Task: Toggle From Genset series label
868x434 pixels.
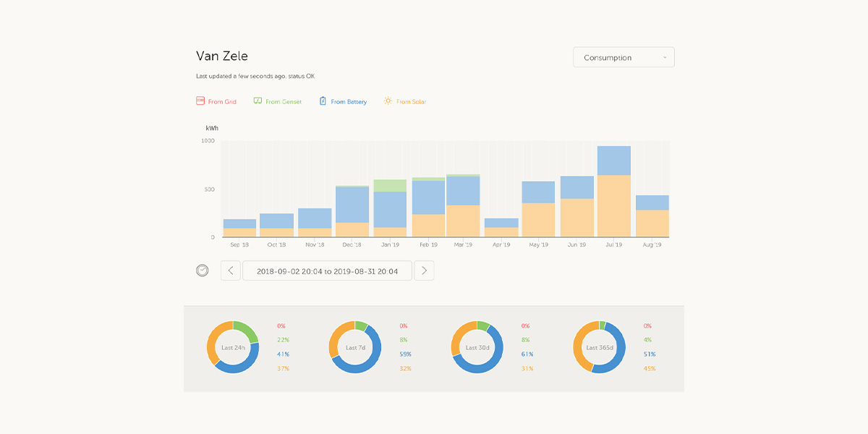Action: 283,102
